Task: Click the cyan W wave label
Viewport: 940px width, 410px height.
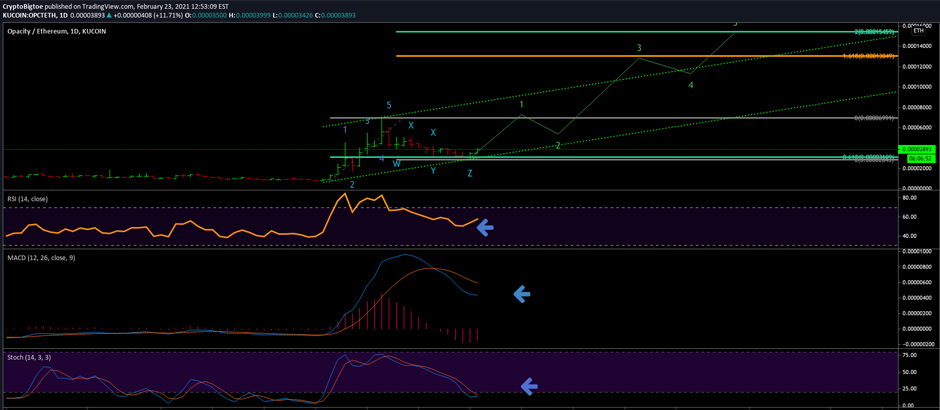Action: [396, 163]
